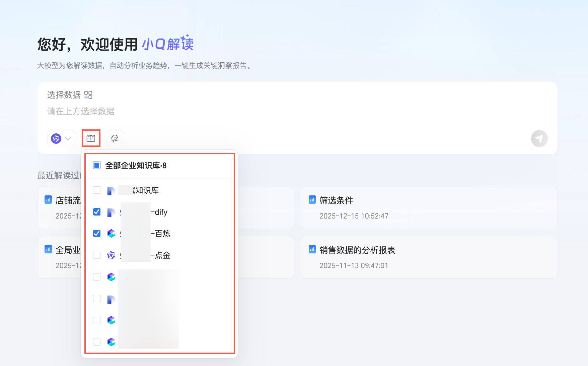
Task: Click the cube icon in the list's last row
Action: click(x=111, y=342)
